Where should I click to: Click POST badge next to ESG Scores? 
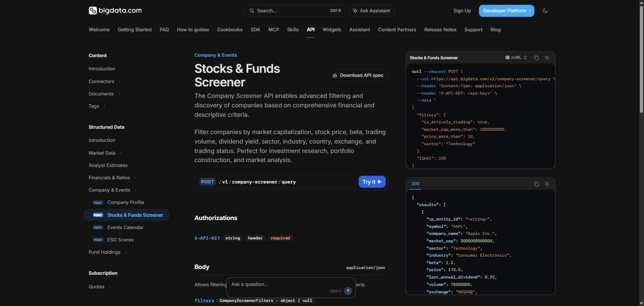pyautogui.click(x=98, y=240)
